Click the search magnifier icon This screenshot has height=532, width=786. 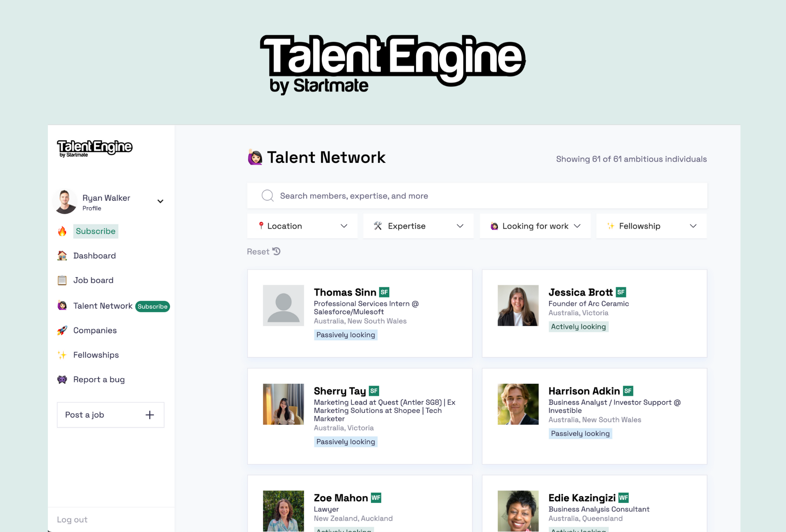coord(267,195)
